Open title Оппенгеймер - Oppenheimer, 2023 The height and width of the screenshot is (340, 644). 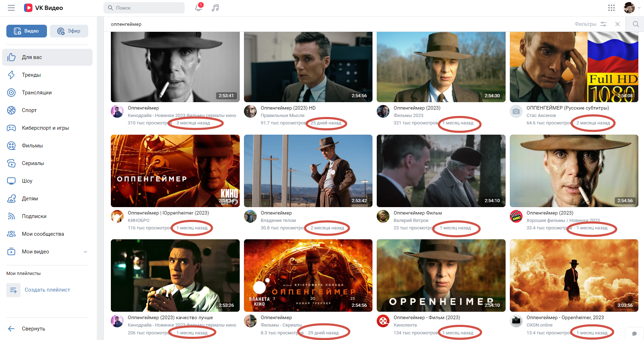click(x=565, y=317)
